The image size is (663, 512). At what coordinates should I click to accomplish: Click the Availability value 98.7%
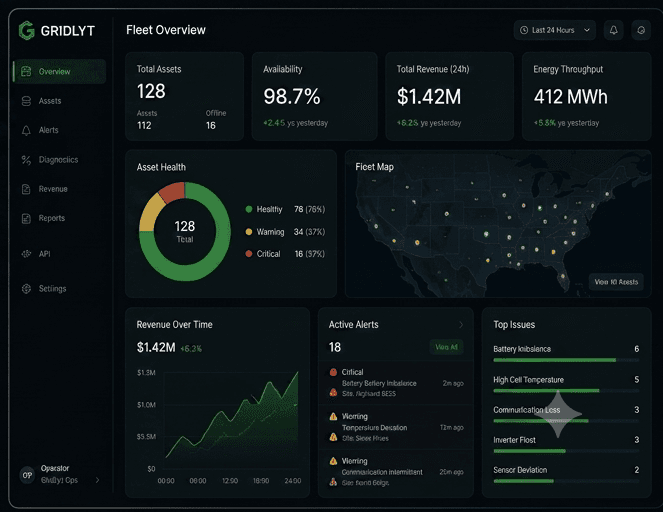point(292,96)
